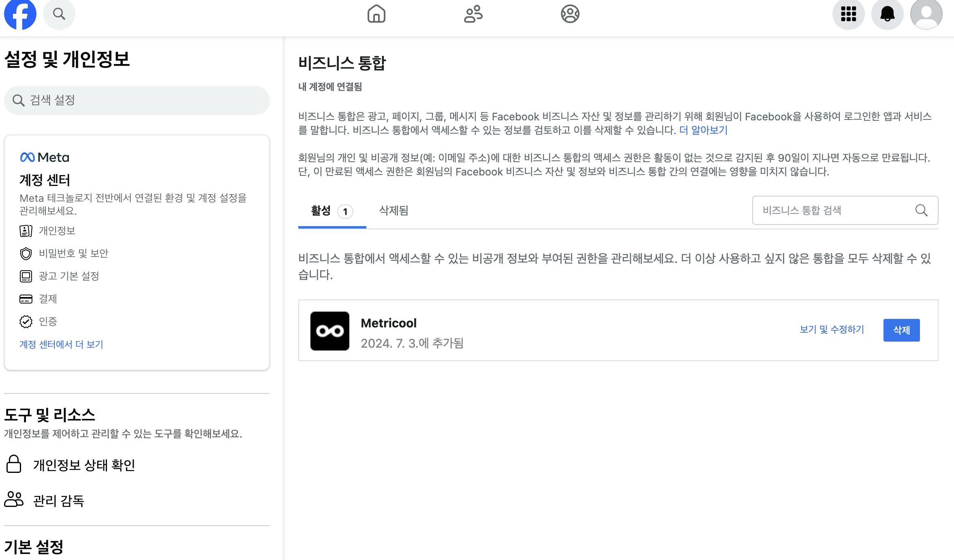Open the Friends icon in the top bar
The image size is (954, 560).
(x=473, y=14)
